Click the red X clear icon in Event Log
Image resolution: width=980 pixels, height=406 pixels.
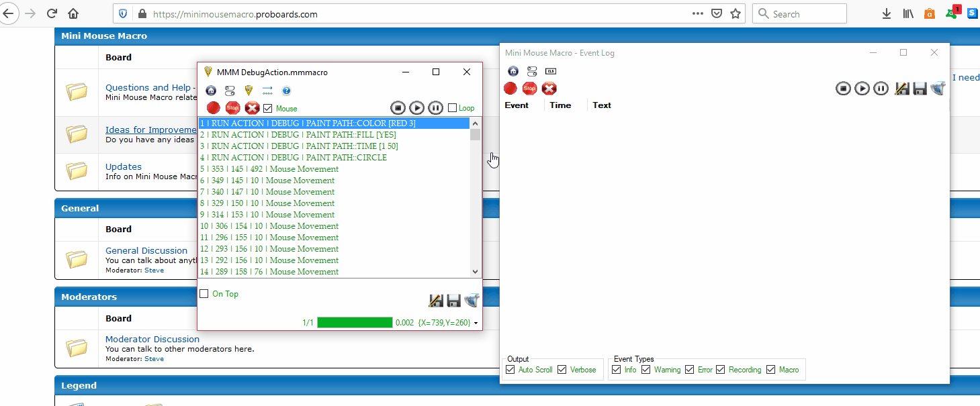(x=549, y=89)
